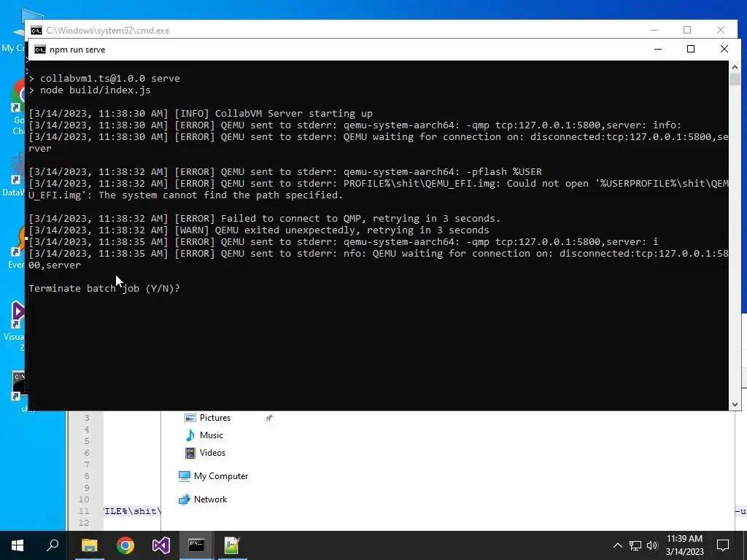The width and height of the screenshot is (747, 560).
Task: Click the Videos film icon
Action: click(190, 453)
